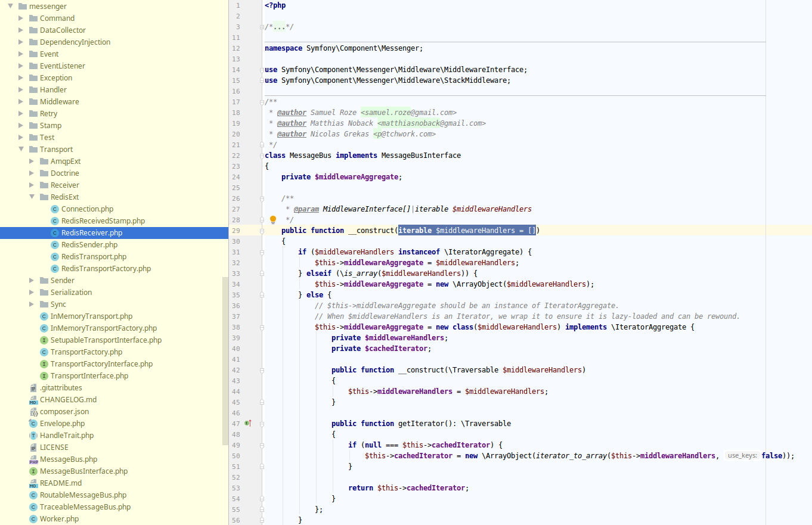The image size is (812, 525).
Task: Click the composer.json file icon
Action: [x=33, y=412]
